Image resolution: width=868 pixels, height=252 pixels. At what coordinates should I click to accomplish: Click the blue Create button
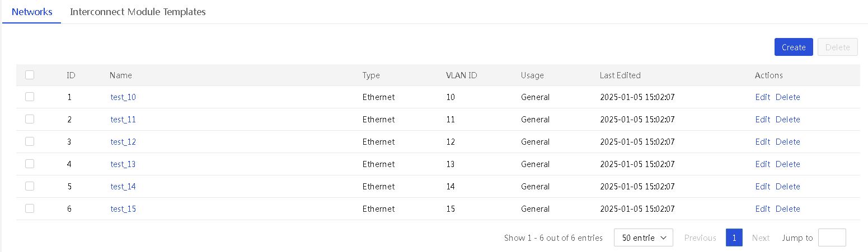[794, 47]
